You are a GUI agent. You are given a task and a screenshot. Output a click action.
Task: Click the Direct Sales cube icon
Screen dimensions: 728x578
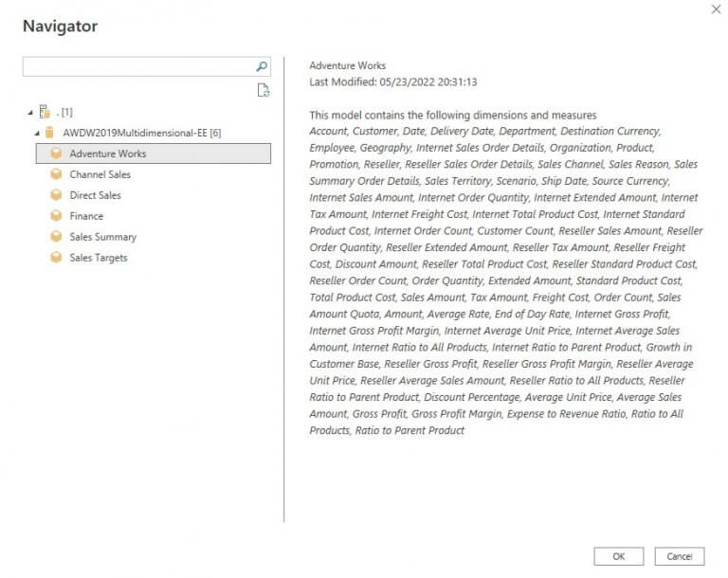(x=56, y=195)
